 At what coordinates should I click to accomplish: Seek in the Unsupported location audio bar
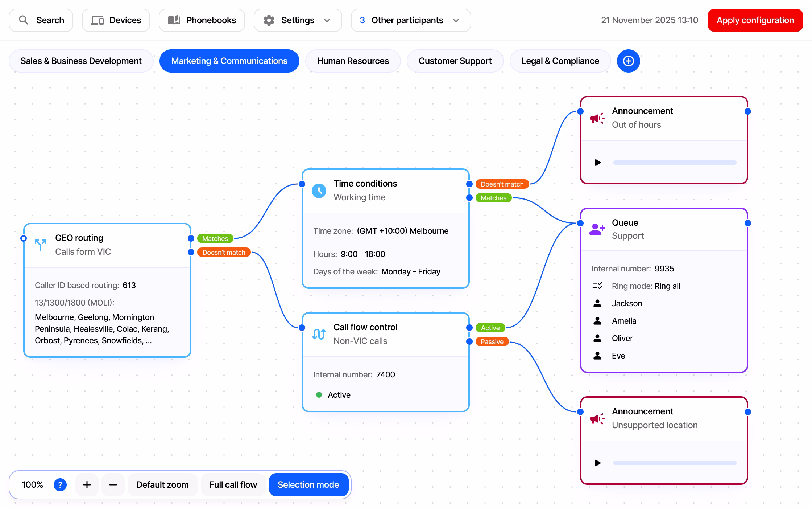(675, 463)
